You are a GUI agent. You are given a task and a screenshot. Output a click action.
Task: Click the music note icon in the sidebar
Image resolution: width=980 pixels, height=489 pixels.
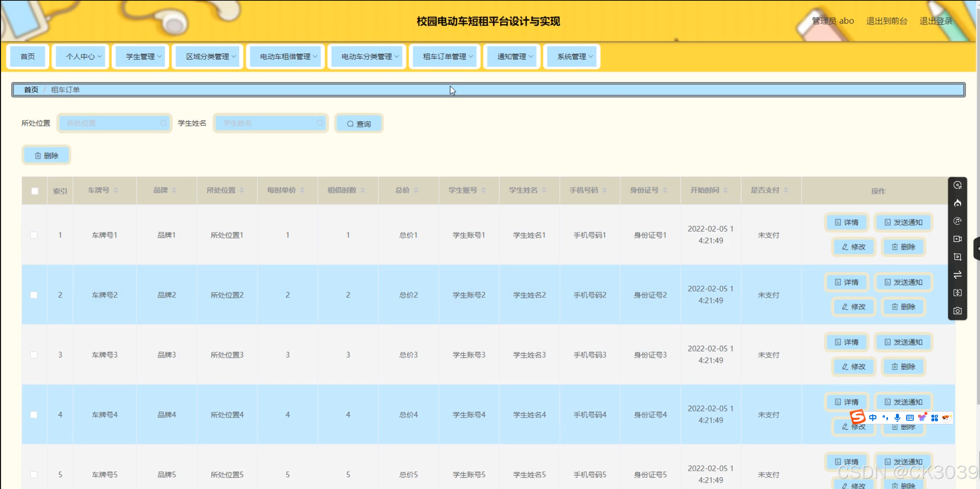pyautogui.click(x=957, y=221)
